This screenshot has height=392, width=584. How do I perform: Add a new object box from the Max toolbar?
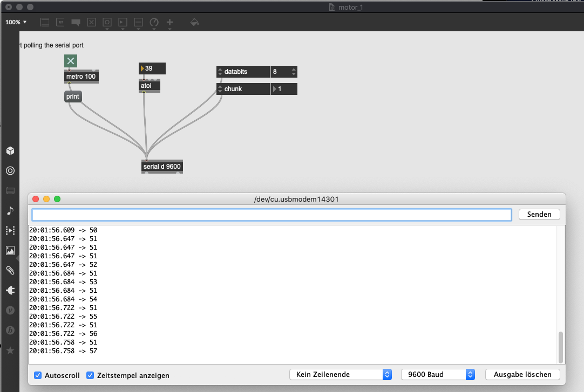coord(44,22)
